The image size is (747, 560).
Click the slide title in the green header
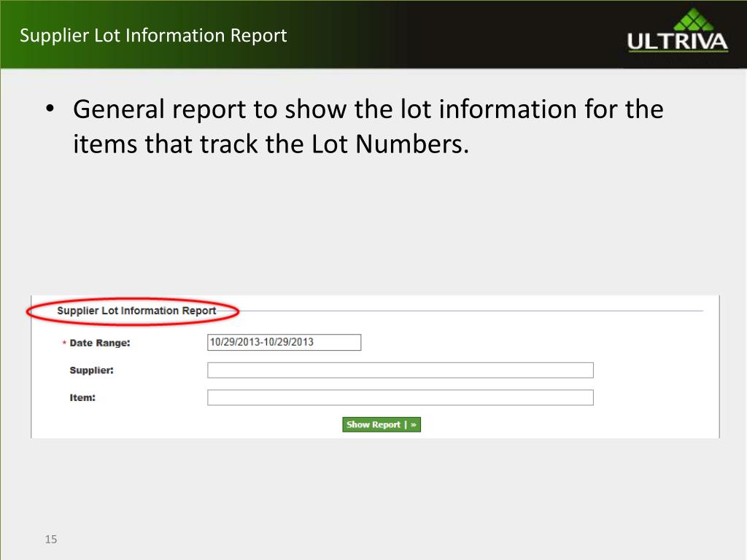point(153,36)
